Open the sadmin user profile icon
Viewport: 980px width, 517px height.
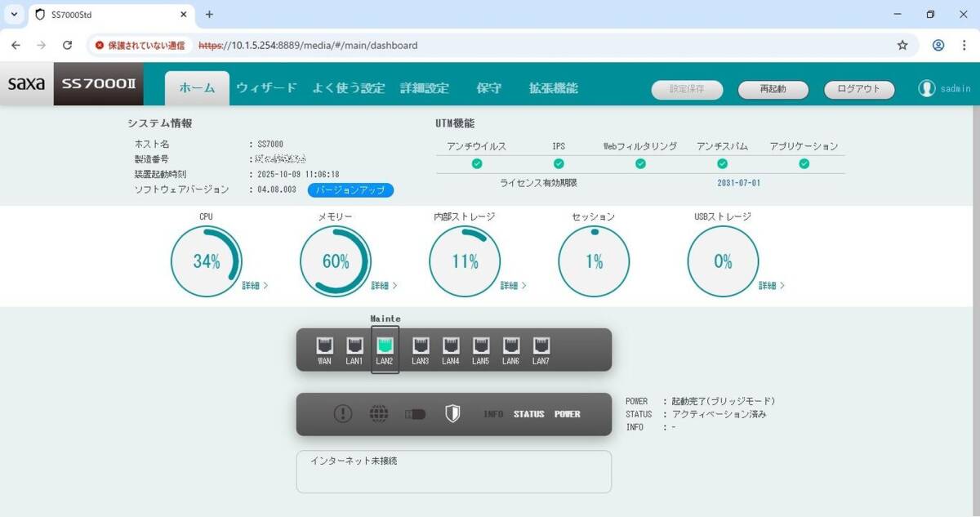(926, 88)
